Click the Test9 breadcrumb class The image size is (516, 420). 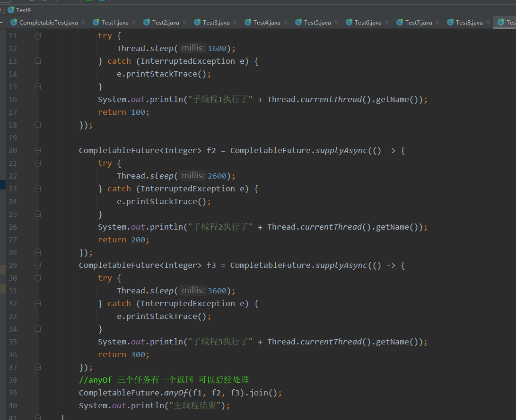click(x=23, y=10)
